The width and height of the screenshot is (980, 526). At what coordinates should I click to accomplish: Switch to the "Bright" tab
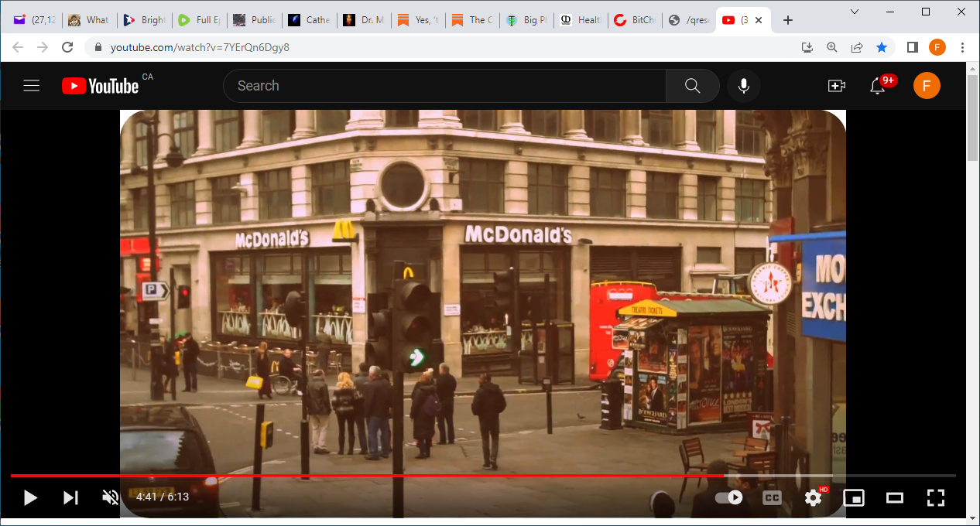[x=144, y=20]
